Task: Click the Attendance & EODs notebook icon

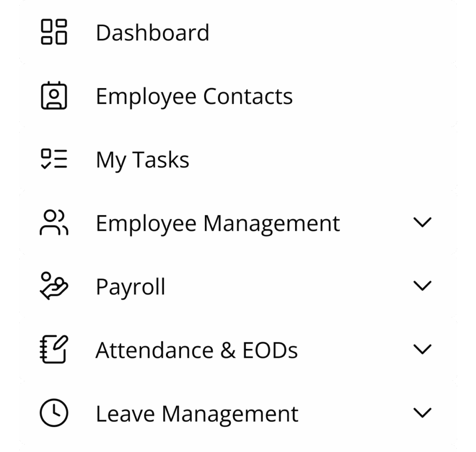Action: click(x=54, y=349)
